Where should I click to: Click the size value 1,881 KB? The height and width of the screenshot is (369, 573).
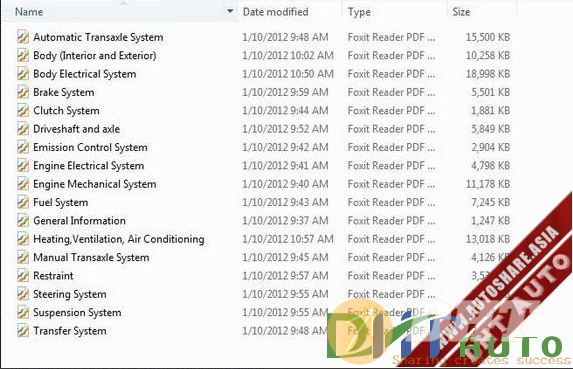pyautogui.click(x=490, y=110)
